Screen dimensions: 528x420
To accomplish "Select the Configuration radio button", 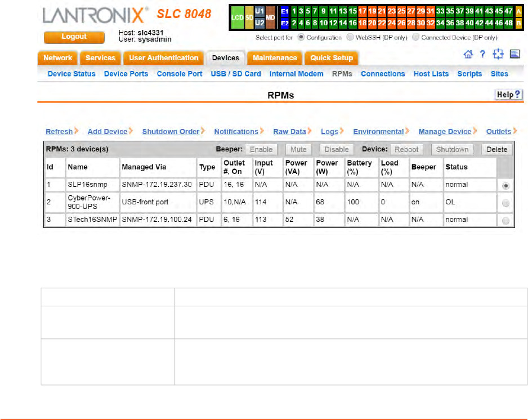I will [x=301, y=38].
